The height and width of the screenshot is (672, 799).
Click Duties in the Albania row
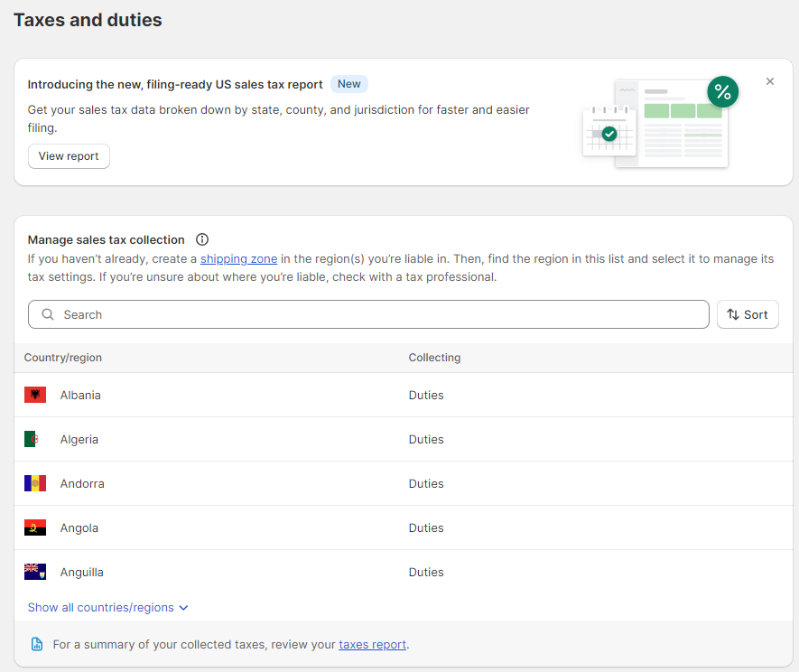pos(426,395)
